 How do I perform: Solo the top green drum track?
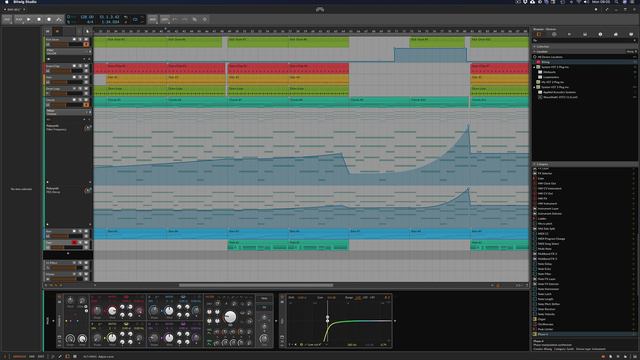click(x=80, y=40)
